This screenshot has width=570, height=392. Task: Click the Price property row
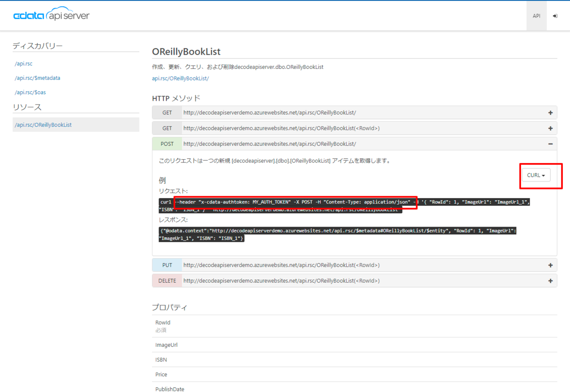354,374
